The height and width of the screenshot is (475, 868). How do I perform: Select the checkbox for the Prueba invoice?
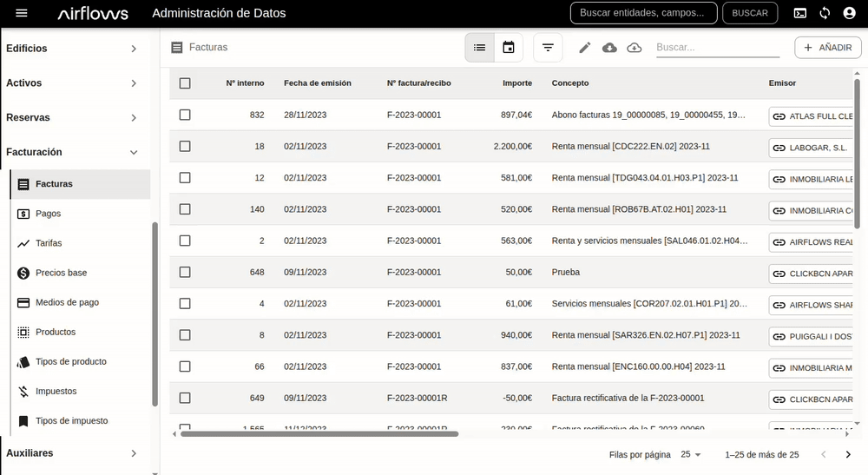click(x=185, y=272)
